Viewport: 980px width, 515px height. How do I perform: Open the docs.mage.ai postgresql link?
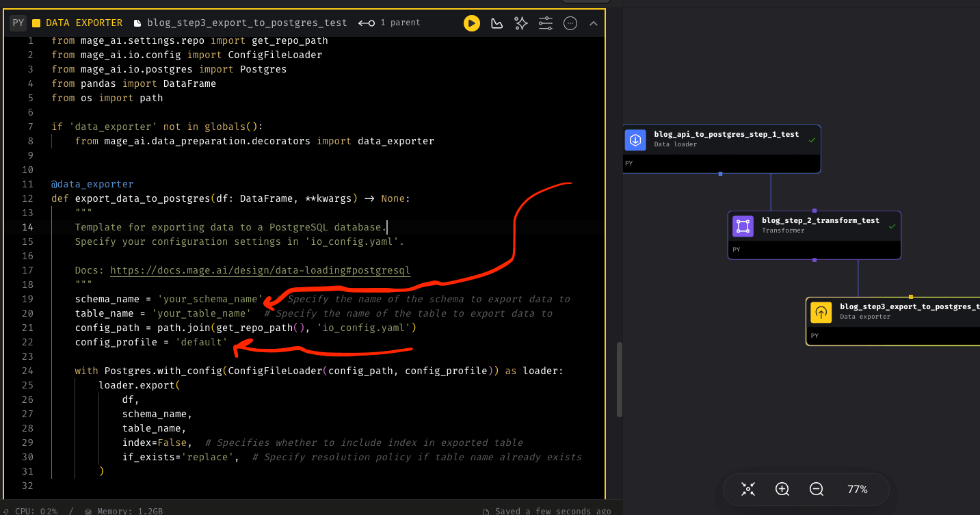260,270
